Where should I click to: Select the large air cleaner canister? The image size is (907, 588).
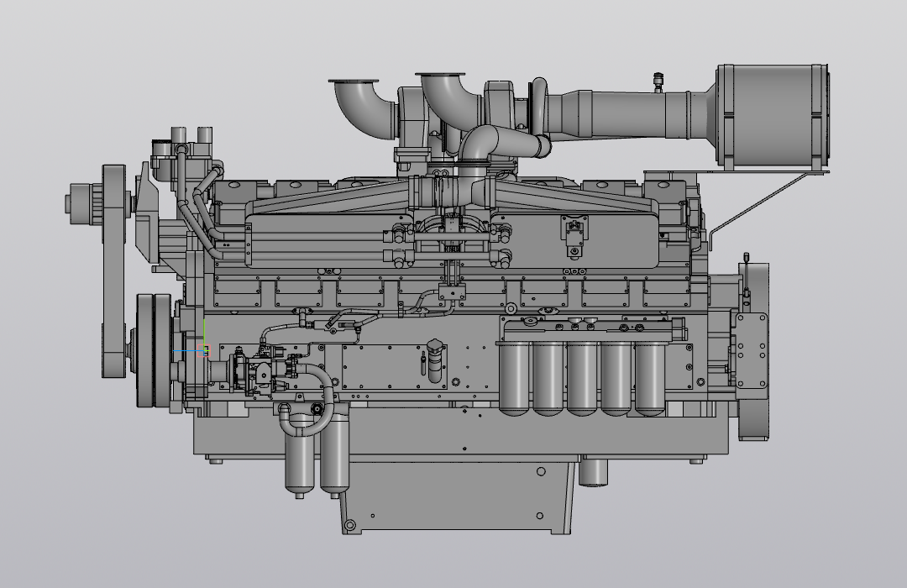(x=773, y=115)
